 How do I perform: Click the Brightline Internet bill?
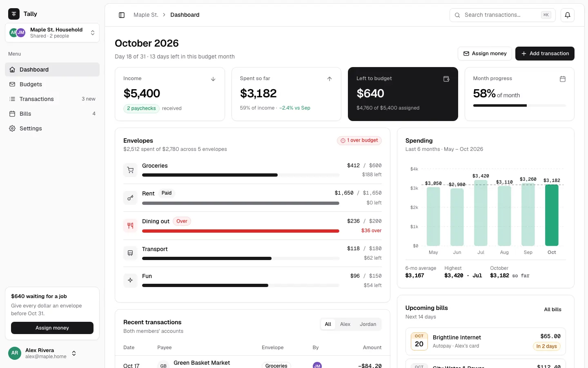[486, 341]
